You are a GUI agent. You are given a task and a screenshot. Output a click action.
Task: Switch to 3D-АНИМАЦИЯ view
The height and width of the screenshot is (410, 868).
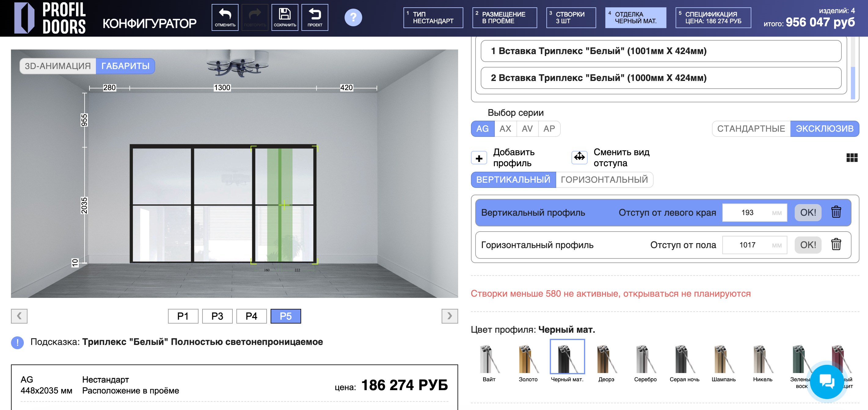58,66
